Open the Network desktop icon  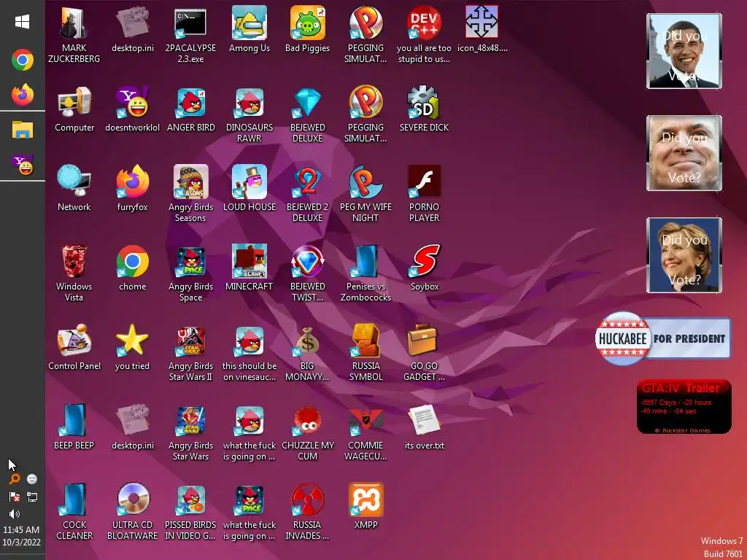coord(74,189)
